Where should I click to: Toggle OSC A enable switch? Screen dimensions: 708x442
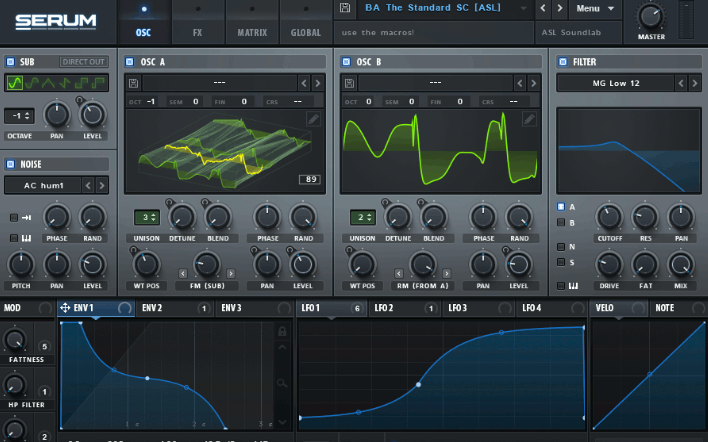[x=130, y=62]
